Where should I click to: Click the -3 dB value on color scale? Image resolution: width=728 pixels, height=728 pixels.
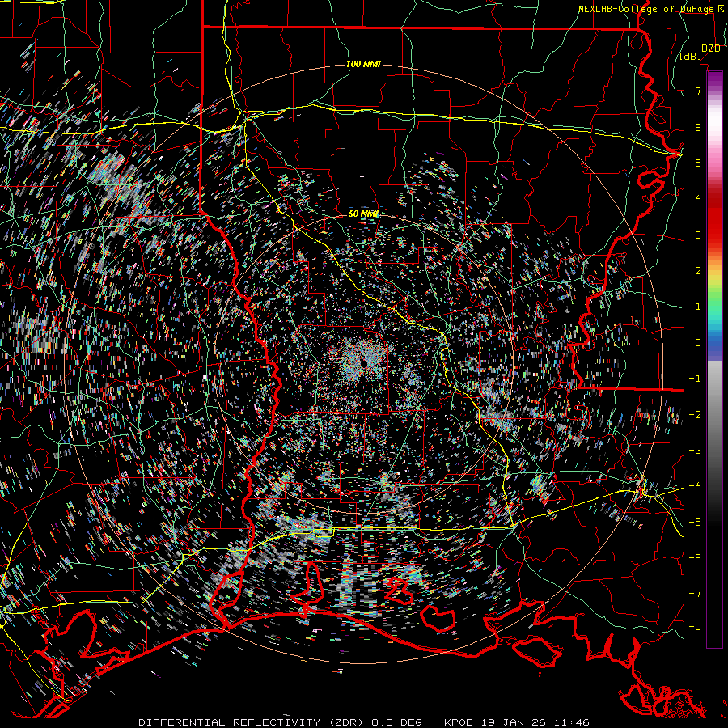(695, 451)
